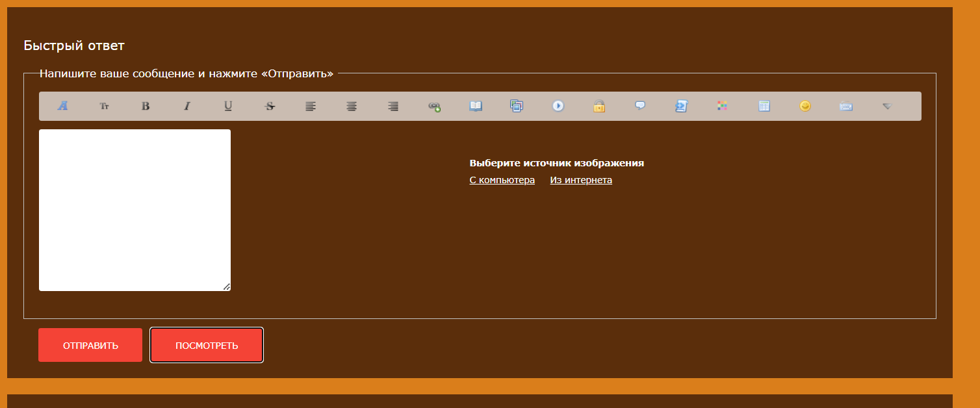The height and width of the screenshot is (408, 980).
Task: Click the «Быстрый ответ» heading
Action: pyautogui.click(x=74, y=45)
